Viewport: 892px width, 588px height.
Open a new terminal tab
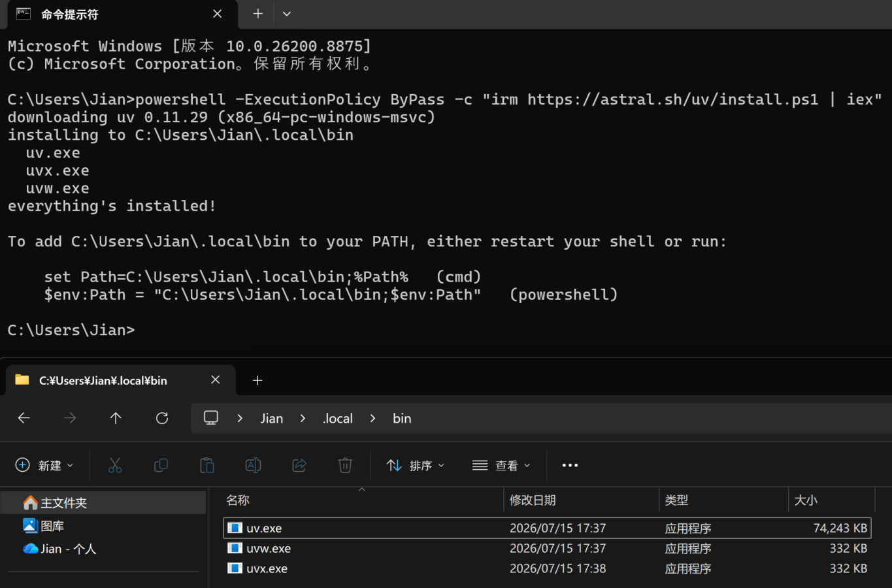pyautogui.click(x=258, y=14)
